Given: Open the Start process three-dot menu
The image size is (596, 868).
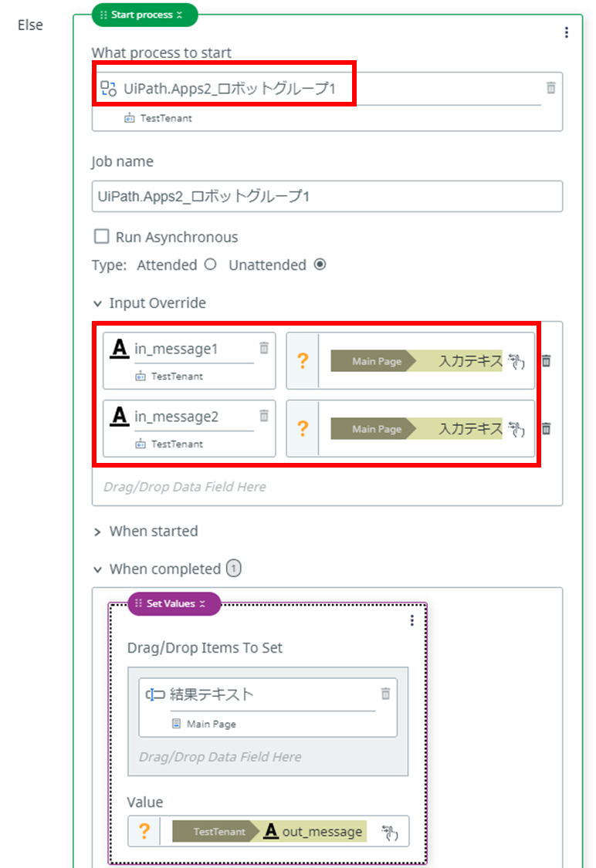Looking at the screenshot, I should [566, 32].
